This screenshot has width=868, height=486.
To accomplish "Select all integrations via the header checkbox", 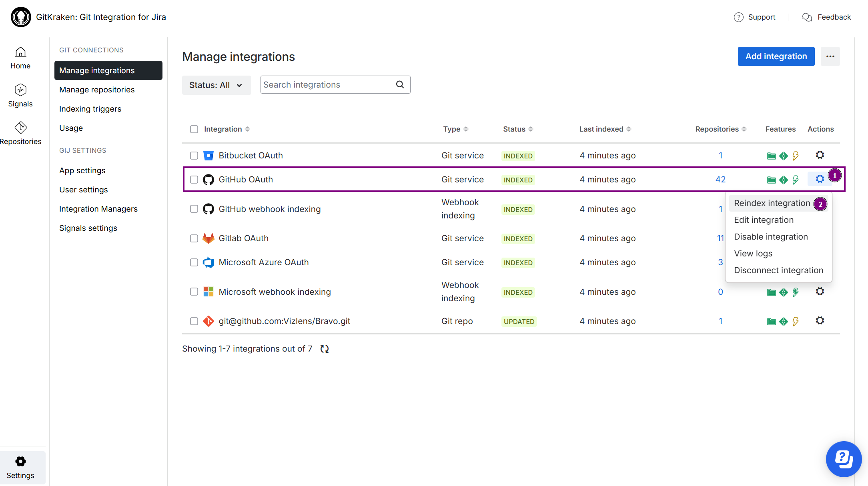I will point(194,129).
